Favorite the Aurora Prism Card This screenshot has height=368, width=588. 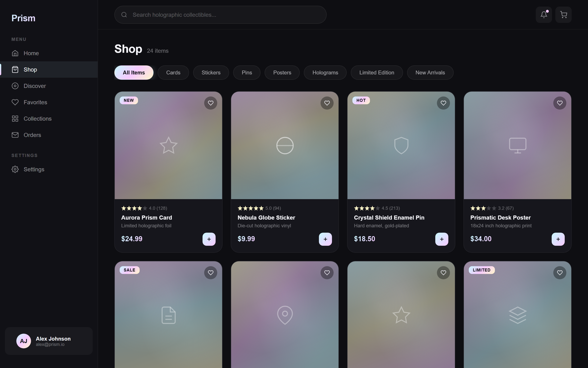(x=211, y=103)
